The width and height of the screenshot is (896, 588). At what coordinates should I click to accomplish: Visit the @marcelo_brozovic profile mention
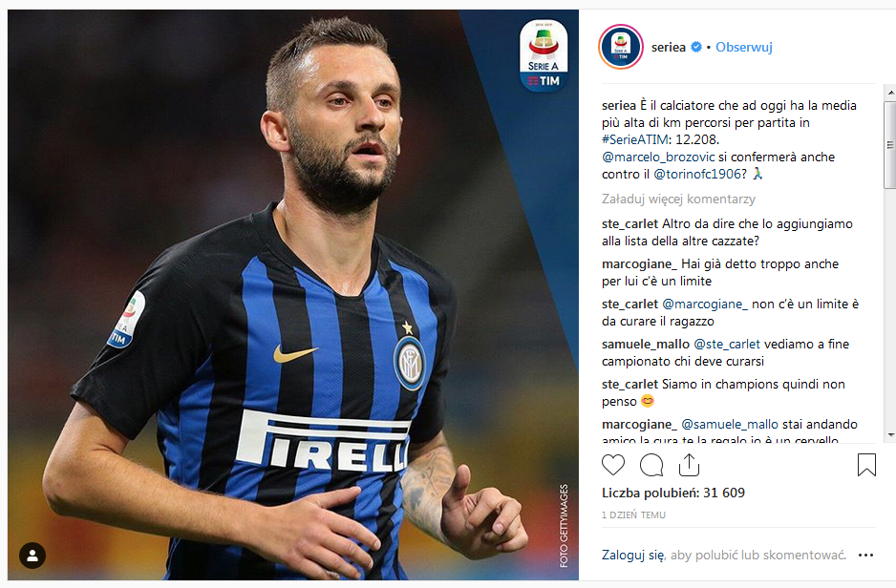(x=658, y=157)
